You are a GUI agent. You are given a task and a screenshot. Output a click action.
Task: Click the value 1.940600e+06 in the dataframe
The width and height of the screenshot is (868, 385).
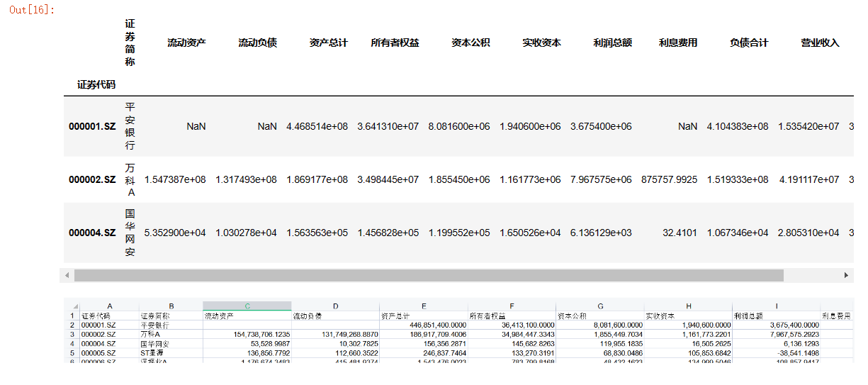[530, 126]
